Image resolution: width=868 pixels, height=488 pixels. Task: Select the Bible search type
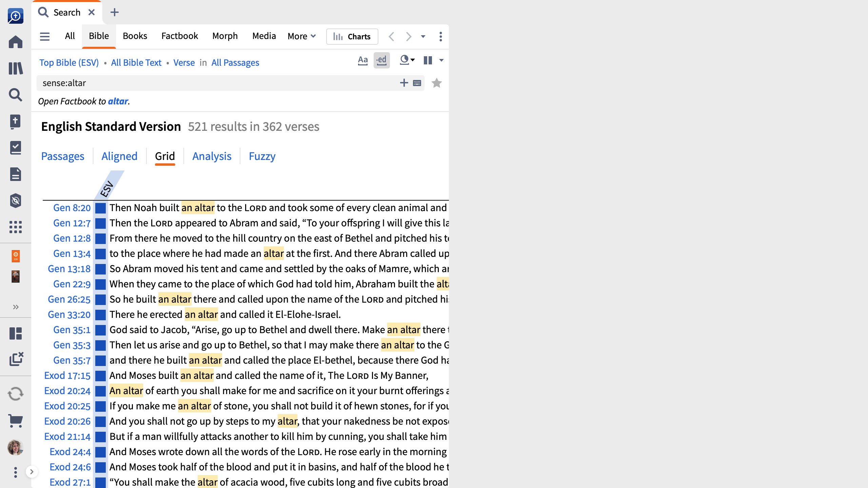pos(99,36)
